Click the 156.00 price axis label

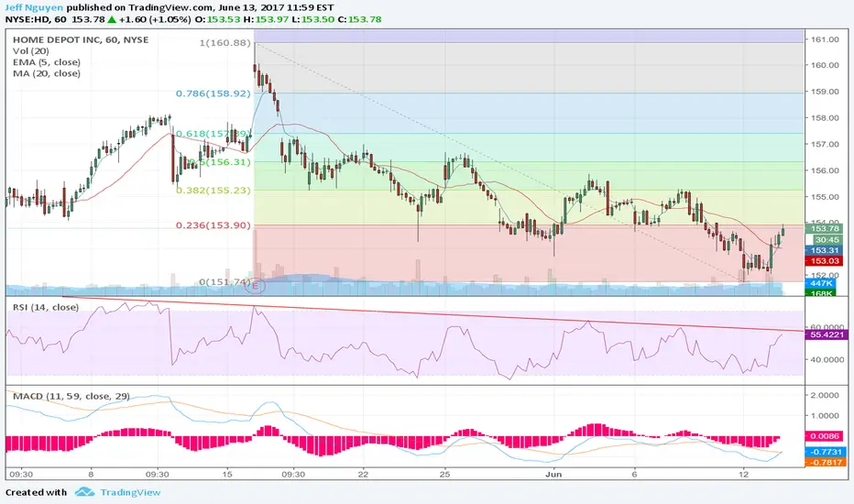tap(825, 170)
